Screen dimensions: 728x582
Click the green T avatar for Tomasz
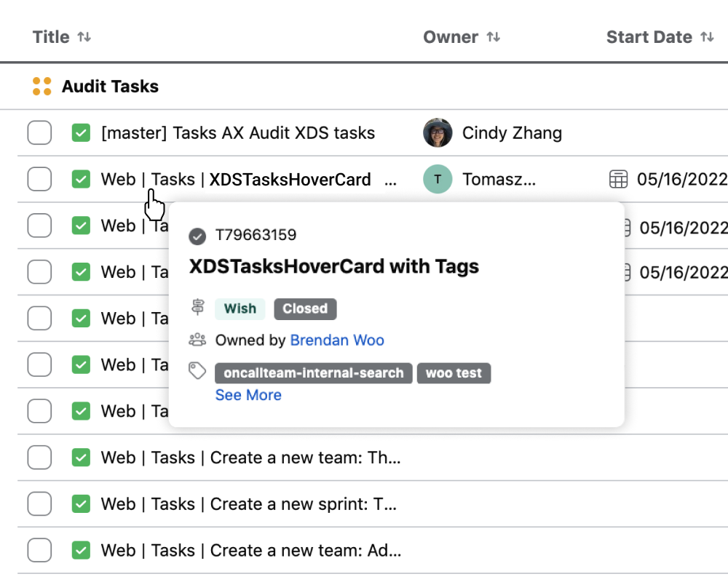tap(438, 179)
